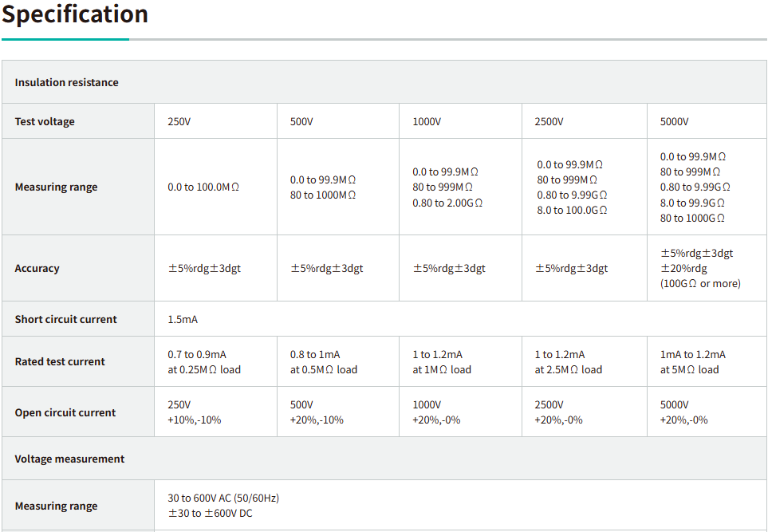The height and width of the screenshot is (532, 768).
Task: Select the 1.5mA short circuit value
Action: [x=183, y=319]
